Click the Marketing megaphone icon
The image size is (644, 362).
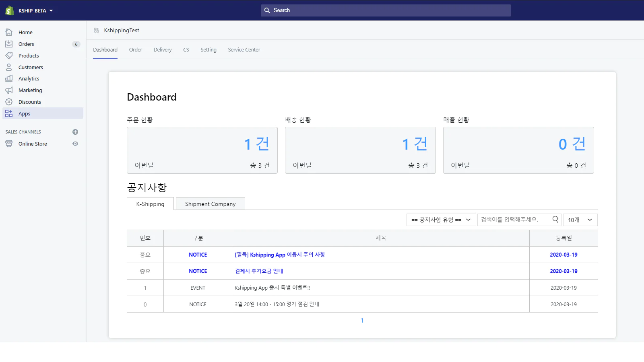pos(9,90)
